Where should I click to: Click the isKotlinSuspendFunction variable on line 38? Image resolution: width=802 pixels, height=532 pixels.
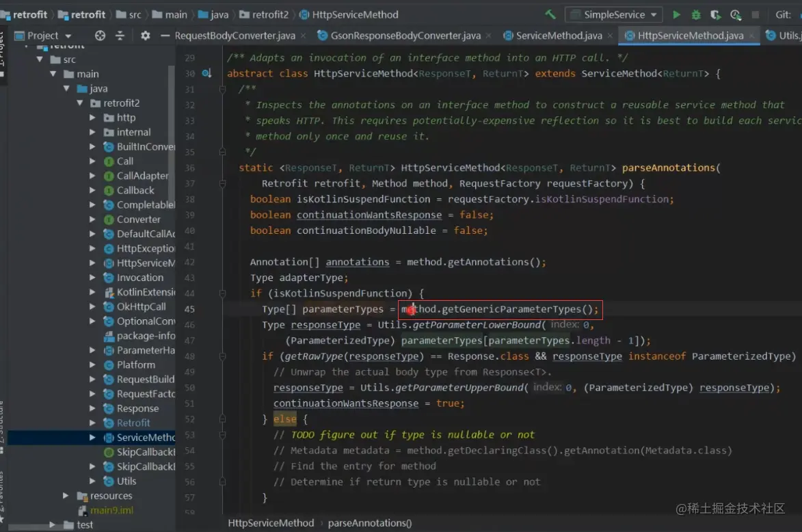coord(364,199)
